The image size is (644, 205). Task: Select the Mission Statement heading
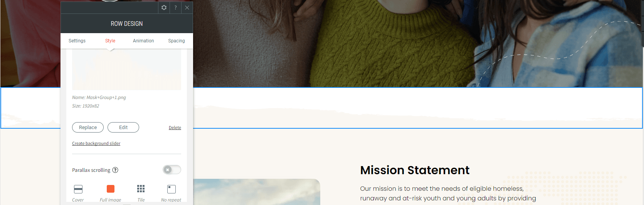point(415,170)
